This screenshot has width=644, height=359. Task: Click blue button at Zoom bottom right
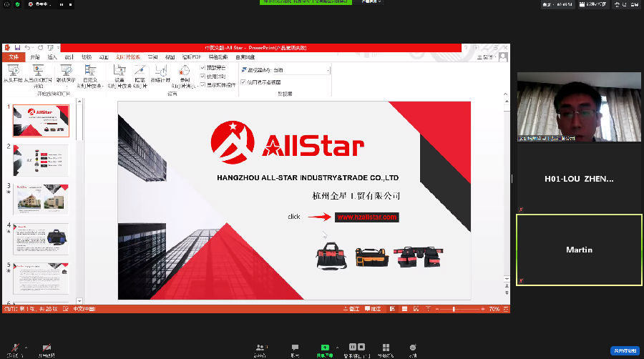click(625, 351)
